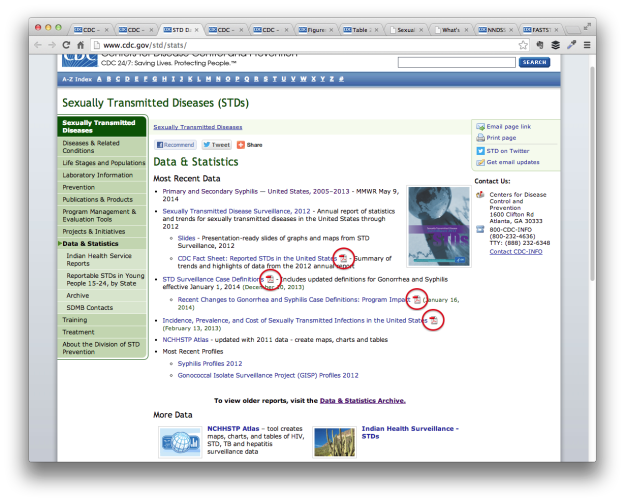Image resolution: width=625 pixels, height=502 pixels.
Task: Switch to the FASTSTATS browser tab
Action: coord(540,30)
